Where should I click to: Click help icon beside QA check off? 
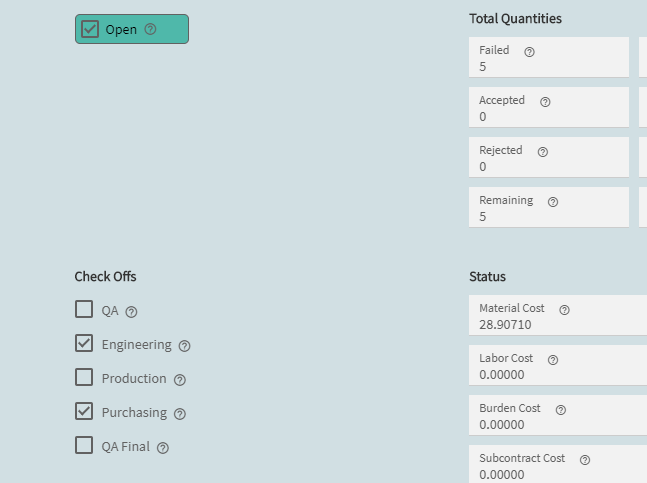tap(131, 312)
